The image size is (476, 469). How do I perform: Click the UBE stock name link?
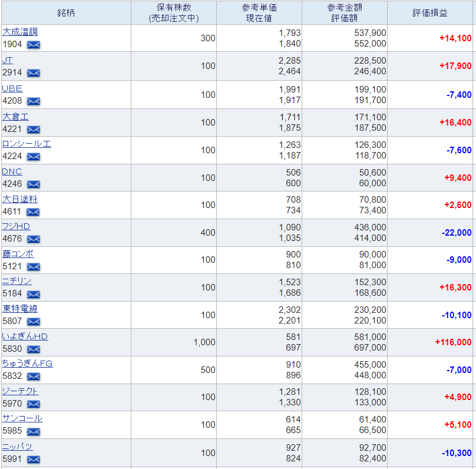12,88
